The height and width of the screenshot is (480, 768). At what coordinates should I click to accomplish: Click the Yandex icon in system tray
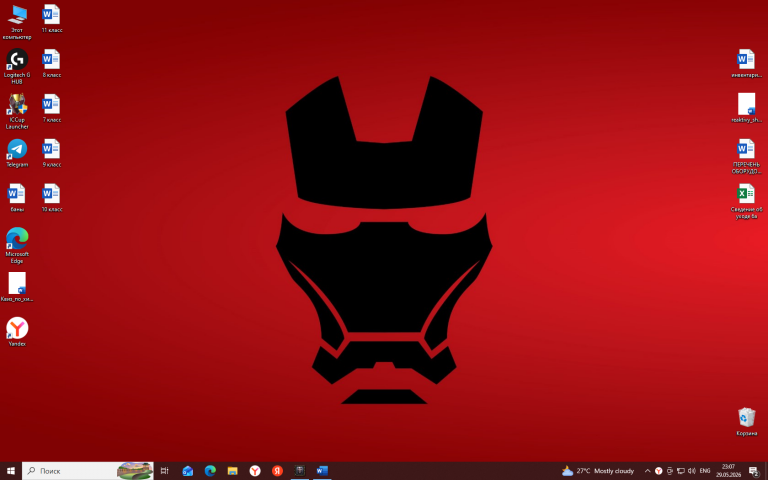(658, 471)
